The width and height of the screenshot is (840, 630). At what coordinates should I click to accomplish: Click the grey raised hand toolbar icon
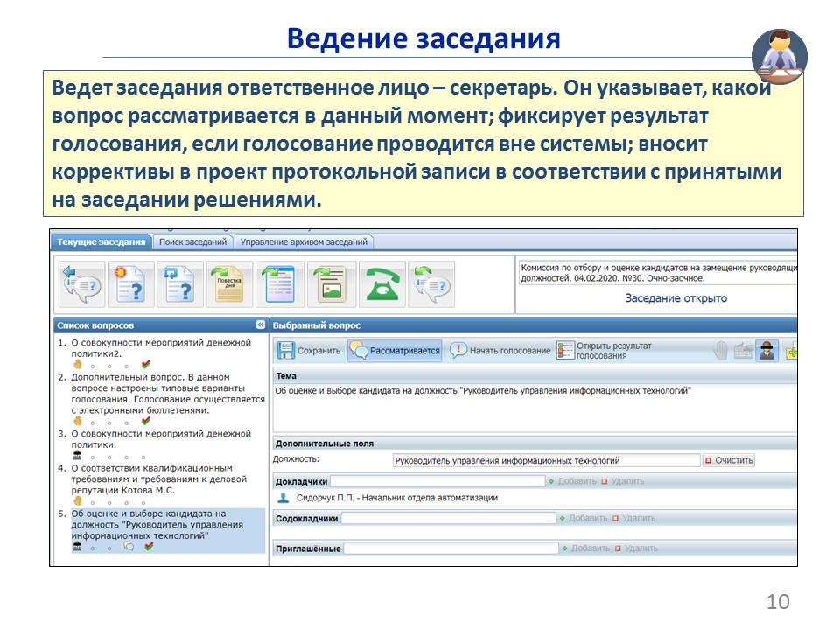pos(721,351)
